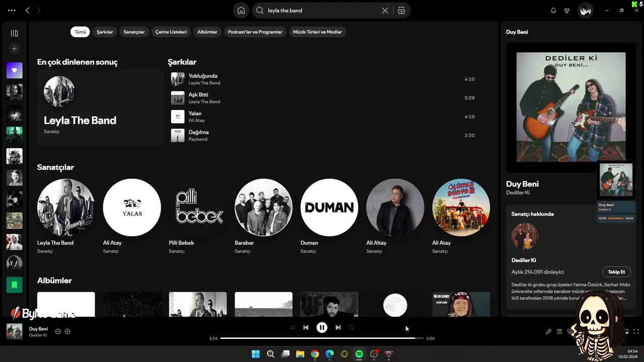Open Ali Atay card with YALAN logo
The width and height of the screenshot is (644, 362).
tap(132, 216)
